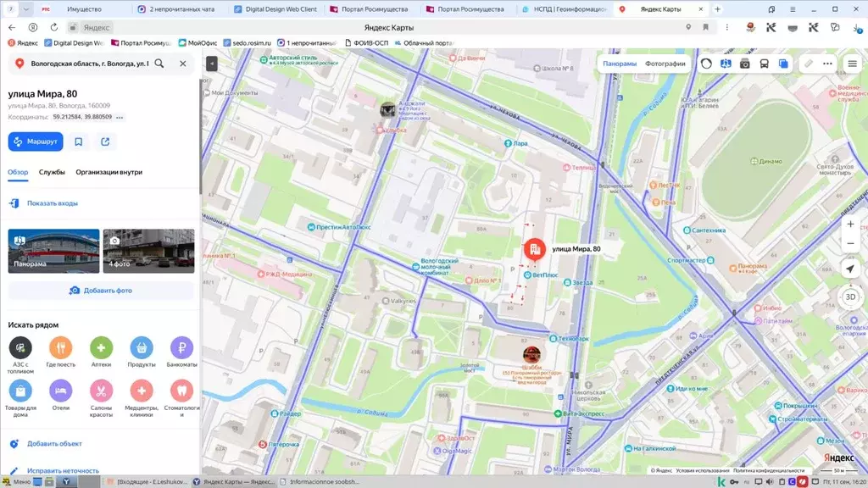The width and height of the screenshot is (868, 488).
Task: Switch to the Обзор tab
Action: tap(18, 172)
